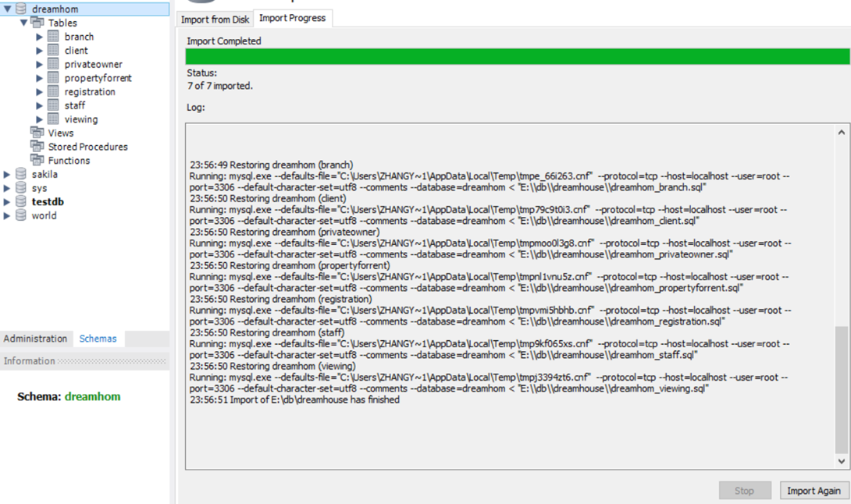The width and height of the screenshot is (851, 504).
Task: Click the Stored Procedures folder icon
Action: (x=37, y=146)
